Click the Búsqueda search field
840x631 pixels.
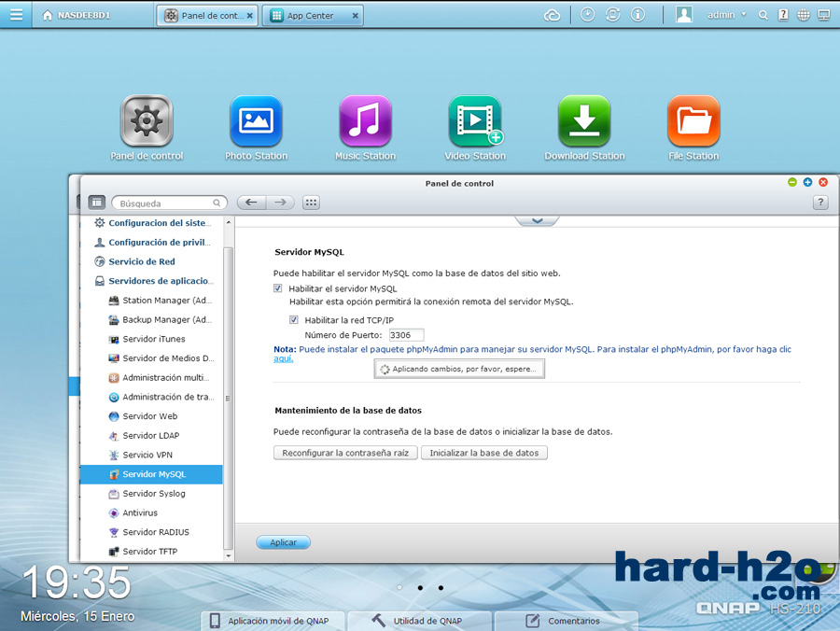[169, 203]
